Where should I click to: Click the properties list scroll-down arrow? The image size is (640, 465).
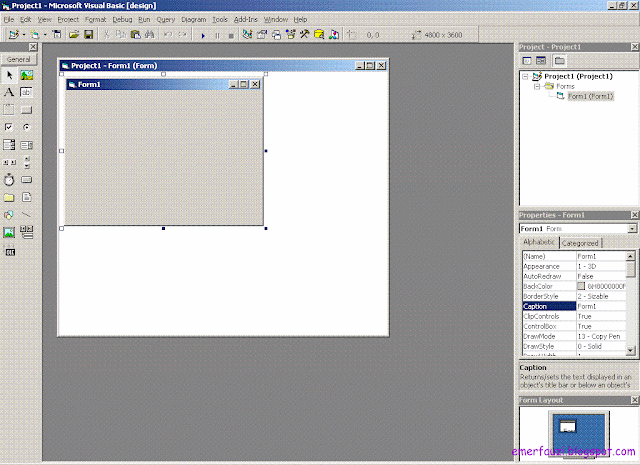(631, 350)
